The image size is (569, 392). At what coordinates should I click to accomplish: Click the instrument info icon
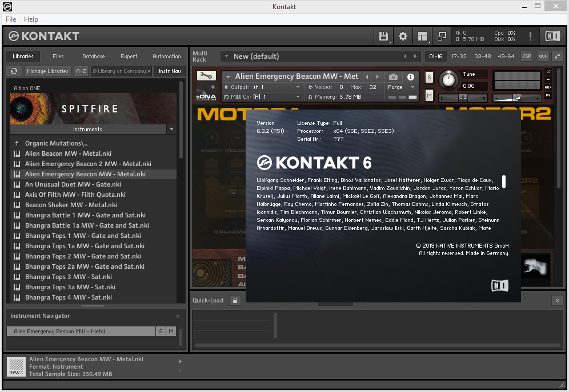coord(410,77)
